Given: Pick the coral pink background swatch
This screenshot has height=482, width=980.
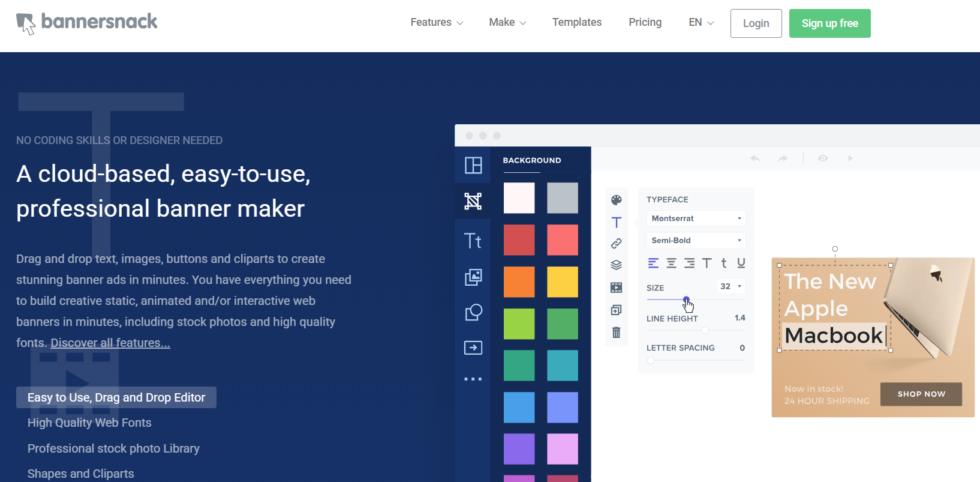Looking at the screenshot, I should point(563,240).
